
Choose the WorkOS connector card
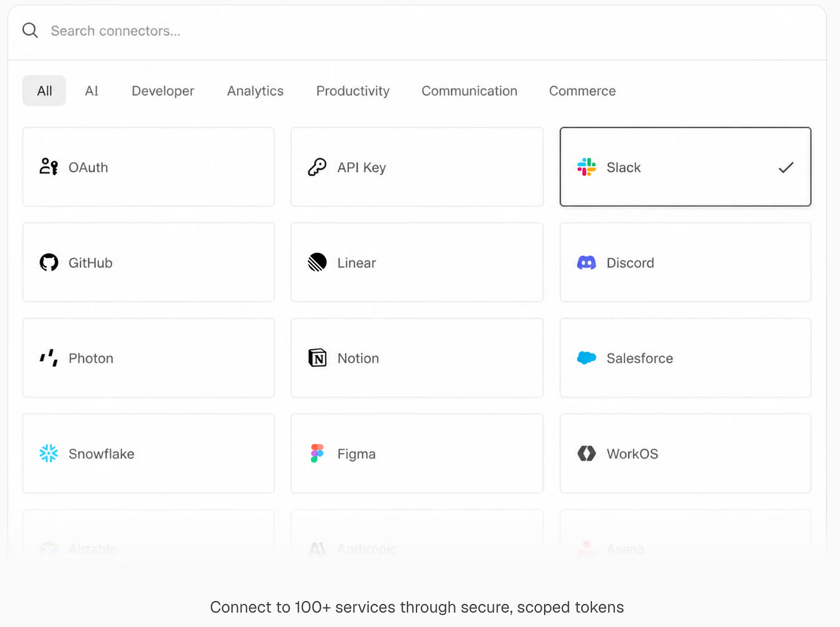(685, 453)
